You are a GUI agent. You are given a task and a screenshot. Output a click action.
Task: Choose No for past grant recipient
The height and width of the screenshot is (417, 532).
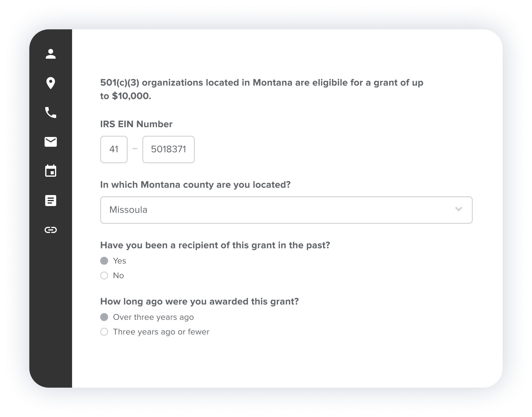coord(104,275)
